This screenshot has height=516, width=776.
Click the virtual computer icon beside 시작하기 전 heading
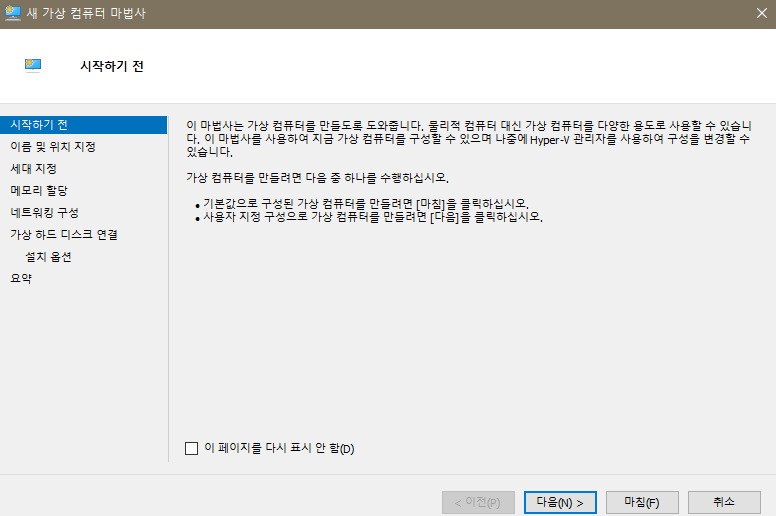pos(33,65)
